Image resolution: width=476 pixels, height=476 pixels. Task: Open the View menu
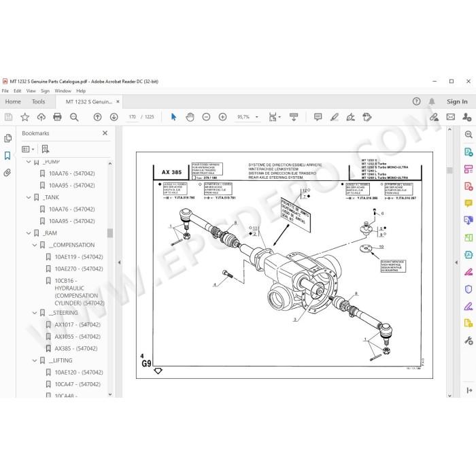(31, 90)
